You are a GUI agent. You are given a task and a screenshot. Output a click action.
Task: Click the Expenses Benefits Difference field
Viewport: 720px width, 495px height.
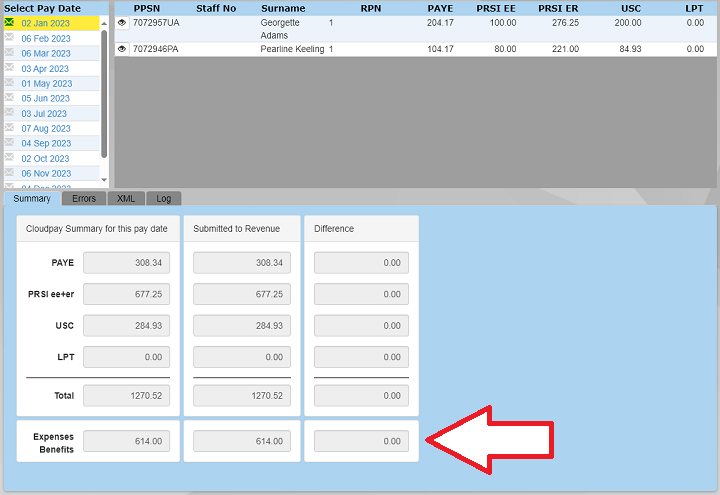pos(361,441)
